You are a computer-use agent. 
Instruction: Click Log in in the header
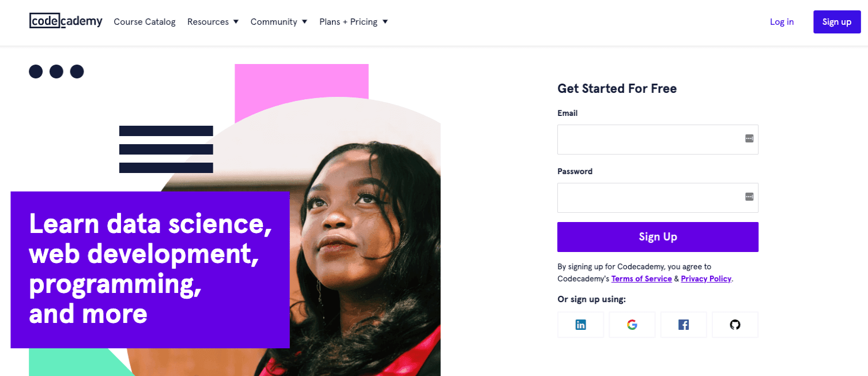pos(782,22)
